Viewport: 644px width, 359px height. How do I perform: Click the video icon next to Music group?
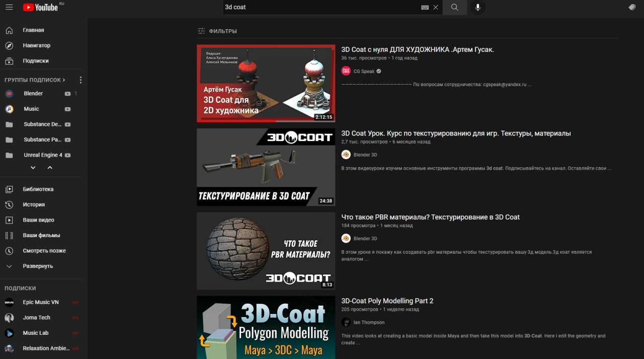pos(67,109)
